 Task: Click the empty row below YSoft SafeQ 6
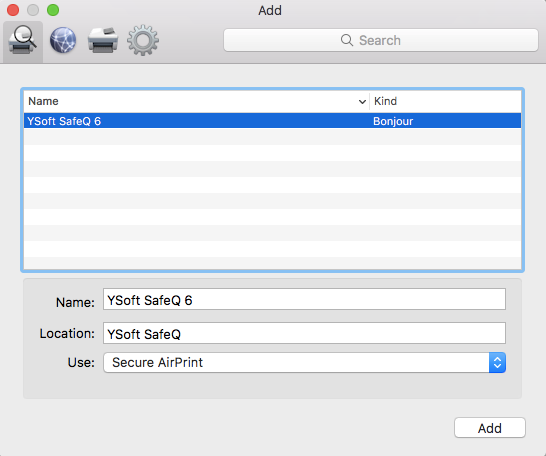coord(272,136)
